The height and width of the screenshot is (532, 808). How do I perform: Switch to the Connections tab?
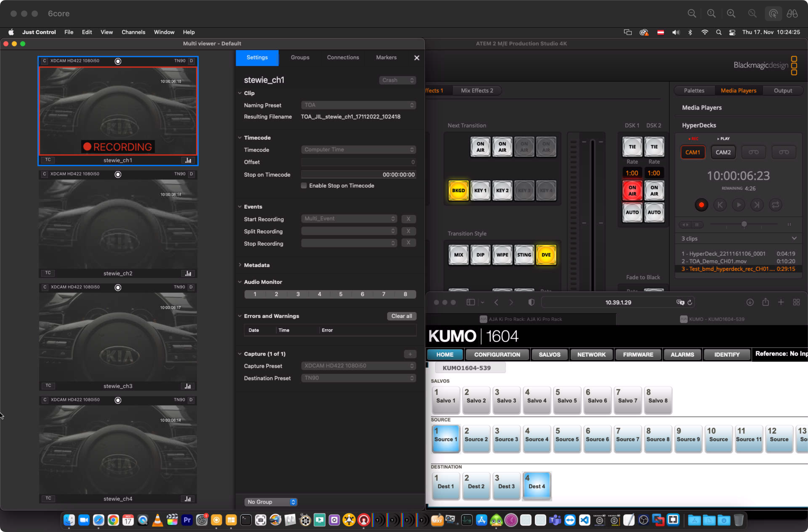(x=342, y=58)
